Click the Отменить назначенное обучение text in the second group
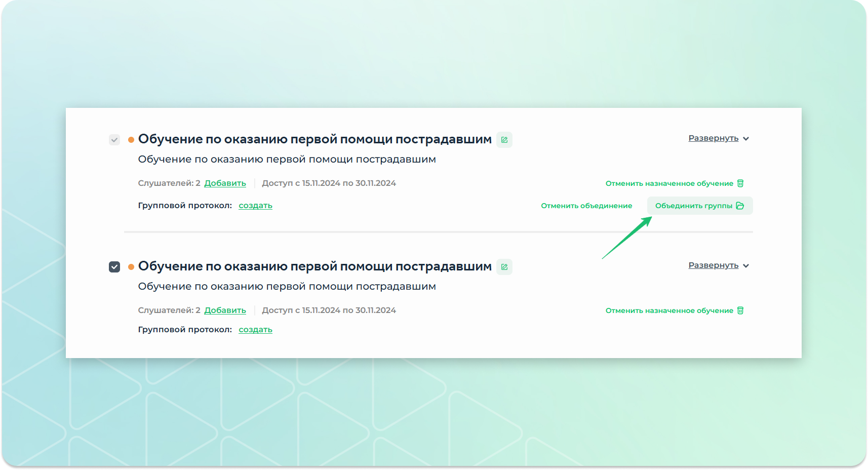The image size is (868, 470). pos(669,310)
